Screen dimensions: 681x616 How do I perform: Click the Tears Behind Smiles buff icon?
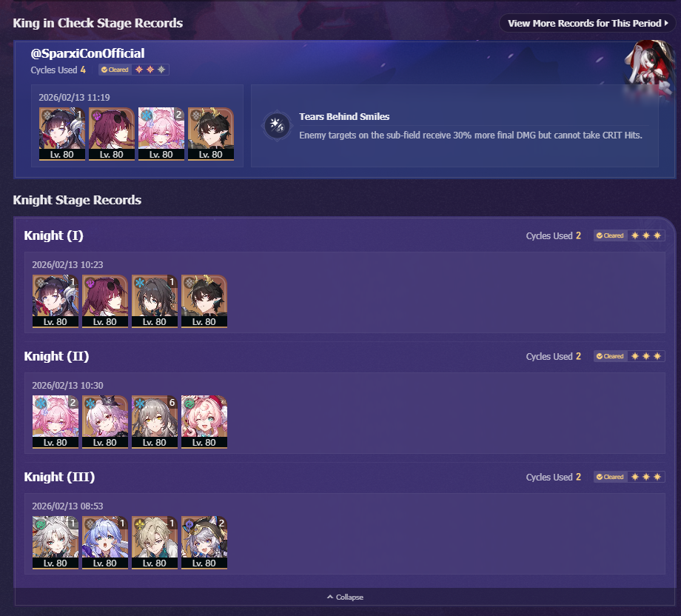[277, 126]
